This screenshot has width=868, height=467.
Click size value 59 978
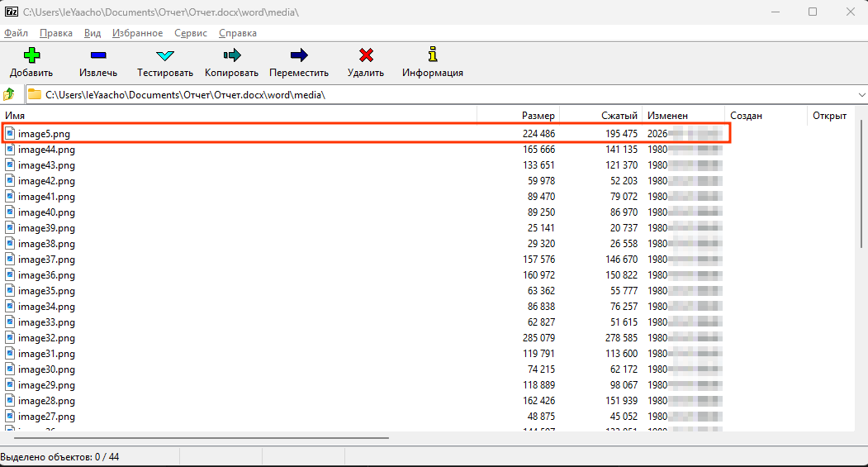click(541, 180)
